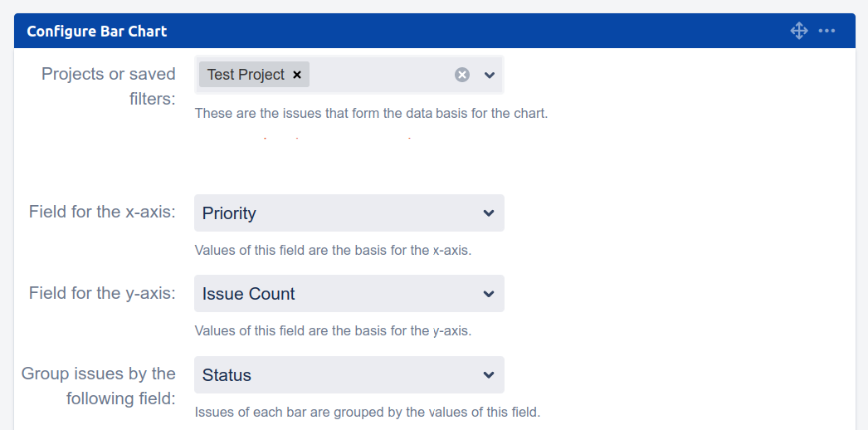This screenshot has width=868, height=430.
Task: Select the Test Project chip label
Action: pyautogui.click(x=246, y=75)
